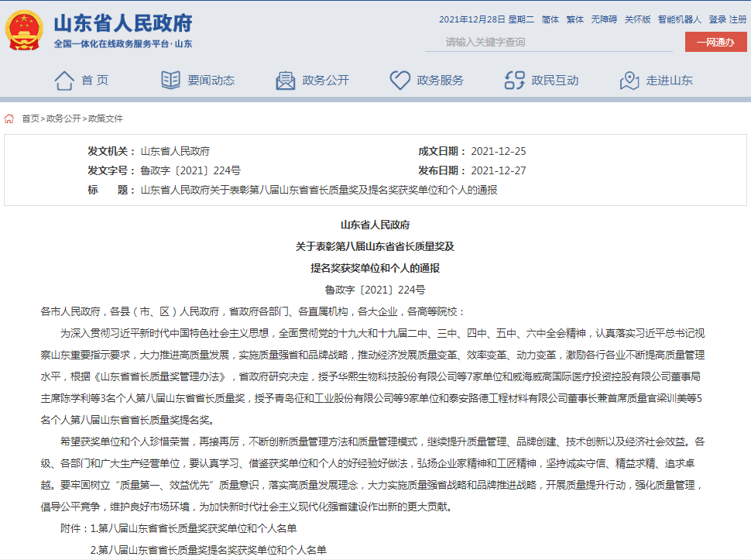This screenshot has width=751, height=560.
Task: Click the map pin icon for 走进山东
Action: (629, 80)
